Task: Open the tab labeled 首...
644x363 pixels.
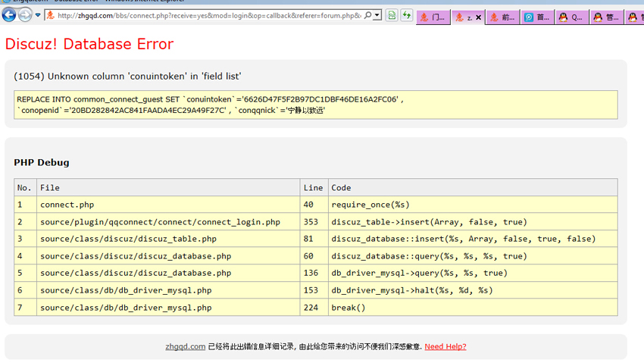Action: (538, 17)
